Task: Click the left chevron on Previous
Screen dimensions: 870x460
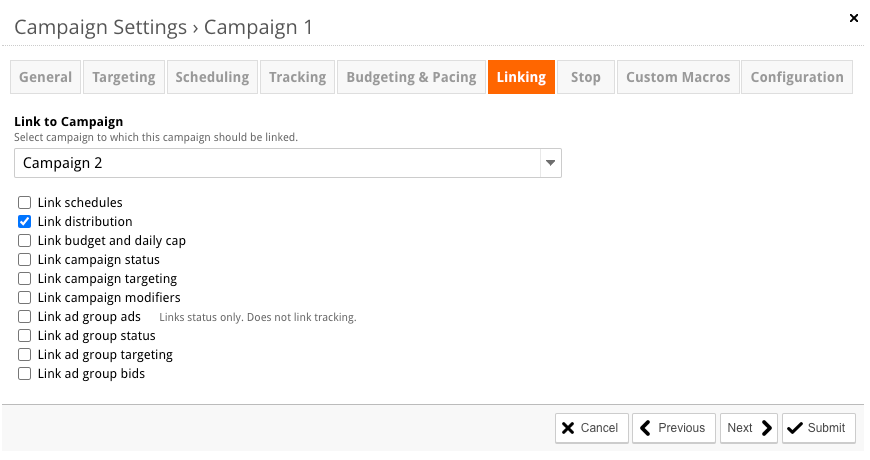Action: coord(645,428)
